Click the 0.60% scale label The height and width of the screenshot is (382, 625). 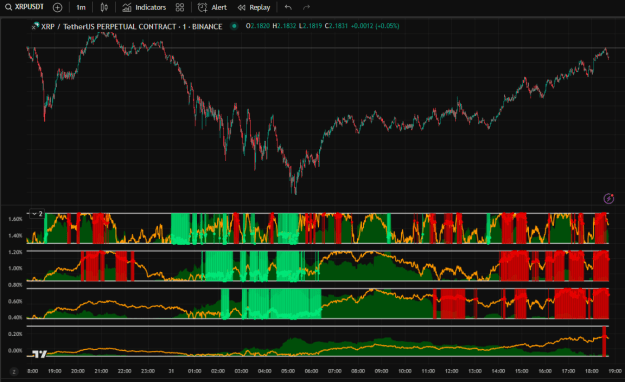click(x=15, y=301)
